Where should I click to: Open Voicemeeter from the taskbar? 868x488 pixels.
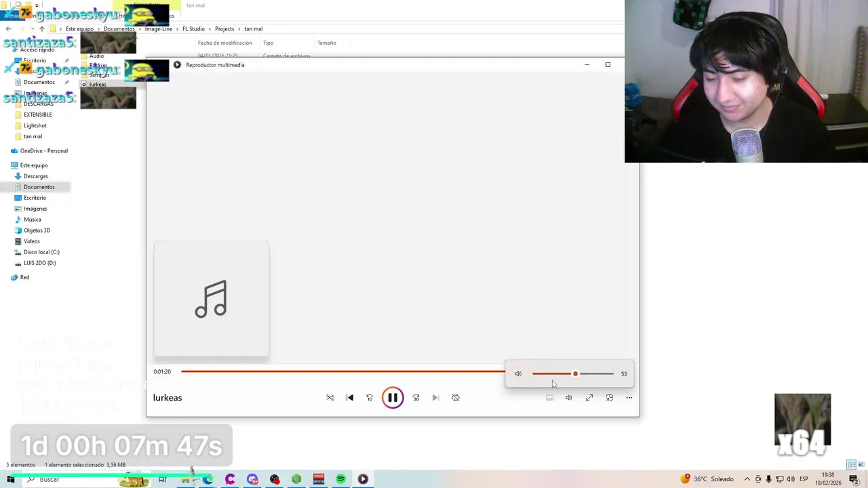click(319, 479)
